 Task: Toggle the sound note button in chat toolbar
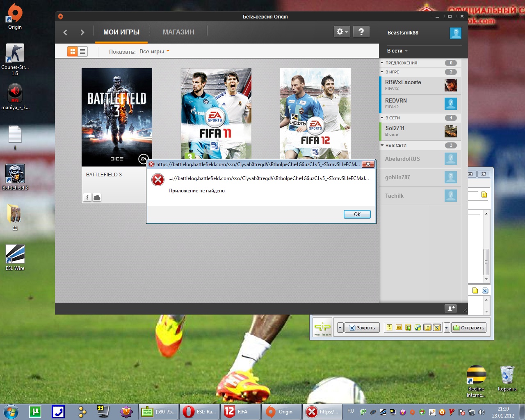(427, 327)
